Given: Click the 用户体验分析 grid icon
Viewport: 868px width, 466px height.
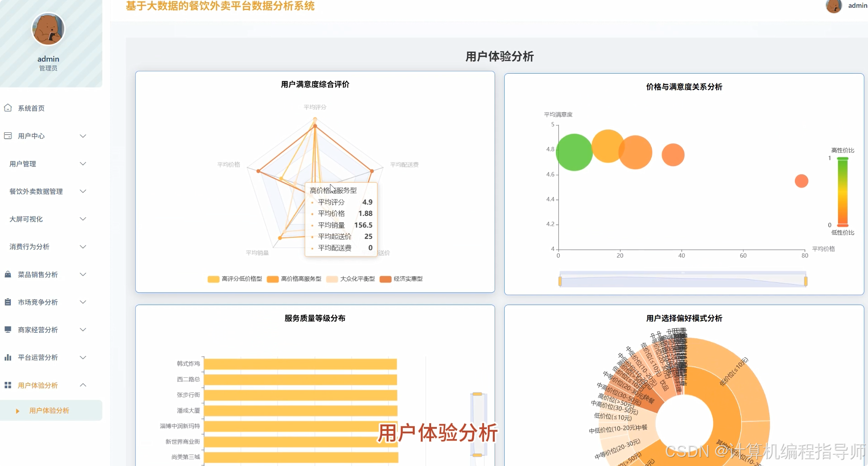Looking at the screenshot, I should coord(7,385).
